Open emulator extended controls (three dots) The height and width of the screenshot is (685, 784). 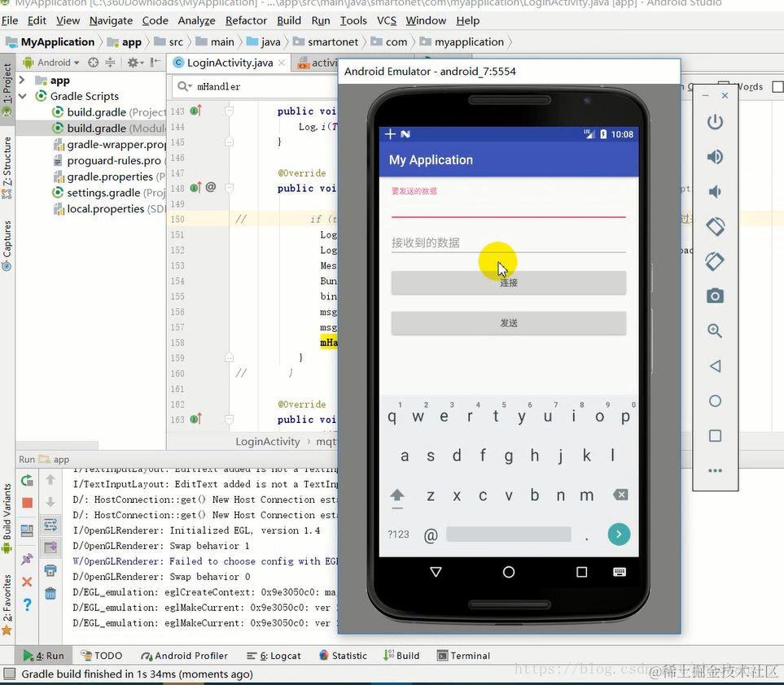pyautogui.click(x=715, y=471)
